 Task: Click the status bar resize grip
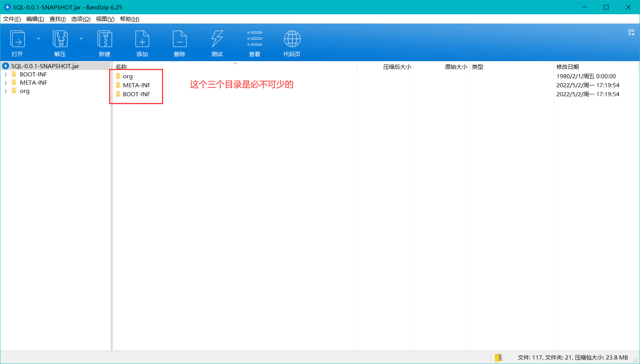click(x=636, y=360)
